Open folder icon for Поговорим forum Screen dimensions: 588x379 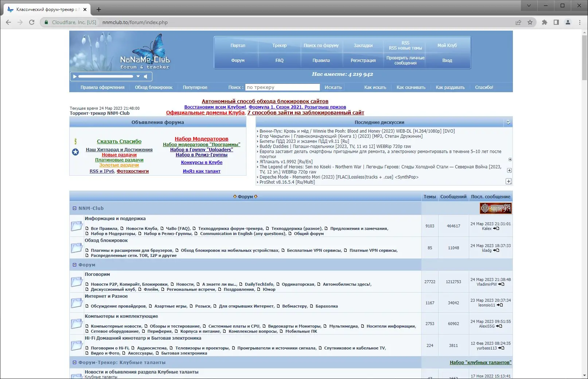click(77, 282)
